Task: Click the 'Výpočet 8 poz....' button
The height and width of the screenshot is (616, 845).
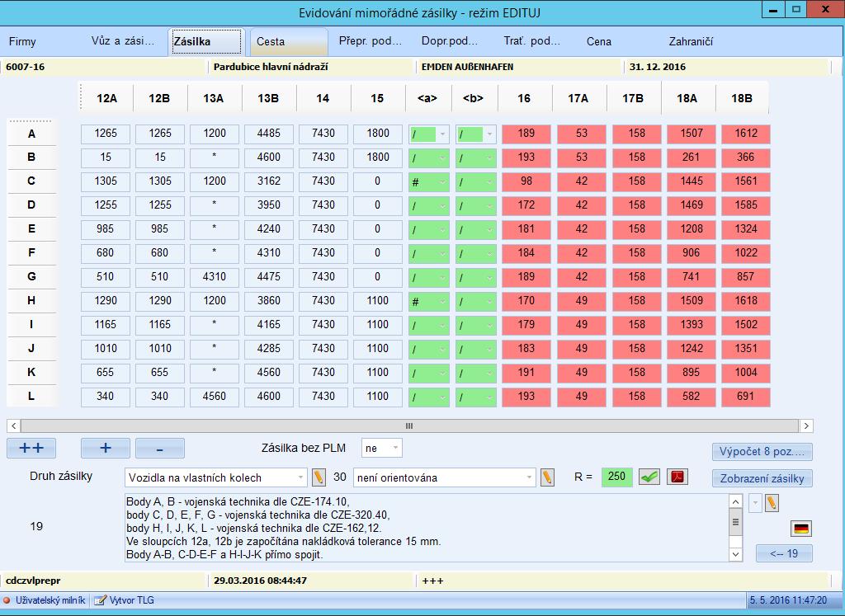Action: (762, 452)
